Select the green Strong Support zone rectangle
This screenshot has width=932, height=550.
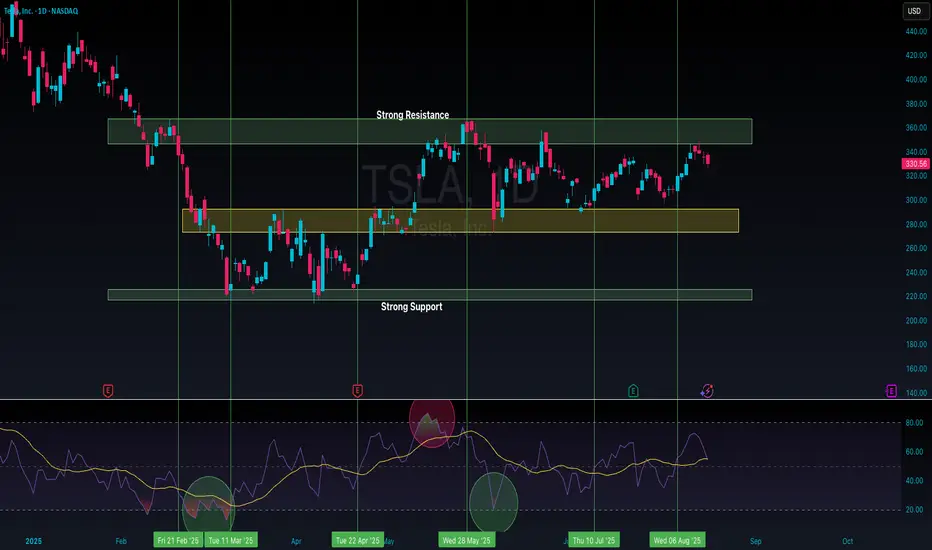pos(430,295)
